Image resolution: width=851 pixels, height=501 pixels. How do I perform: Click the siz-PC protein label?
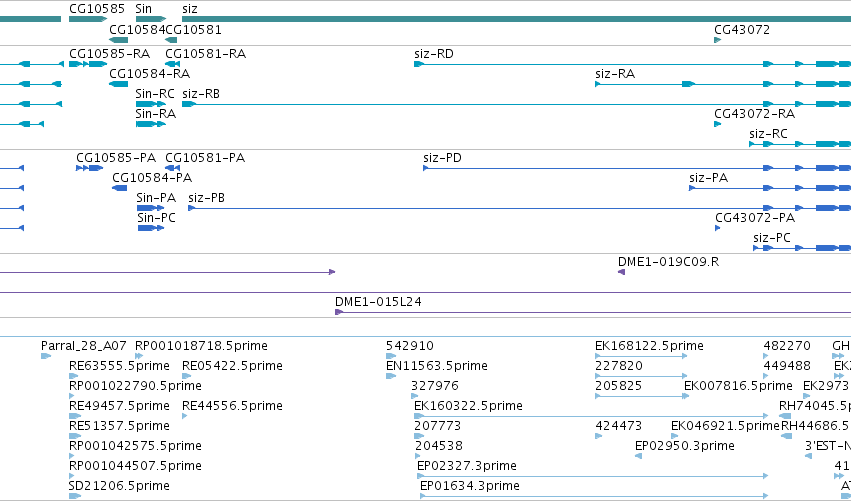772,238
